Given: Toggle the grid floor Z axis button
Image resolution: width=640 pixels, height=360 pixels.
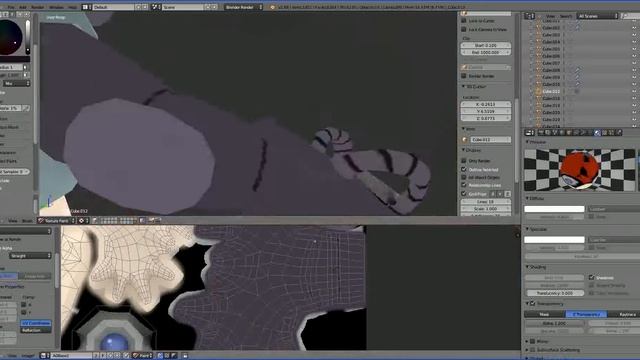Looking at the screenshot, I should [x=507, y=194].
